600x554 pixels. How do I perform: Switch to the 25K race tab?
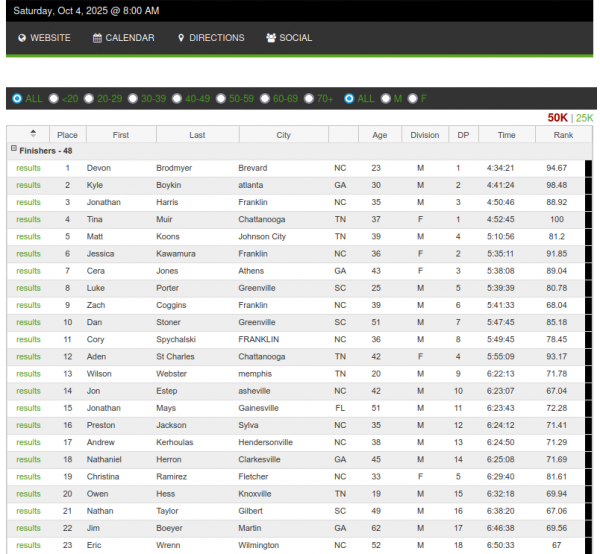[x=584, y=118]
